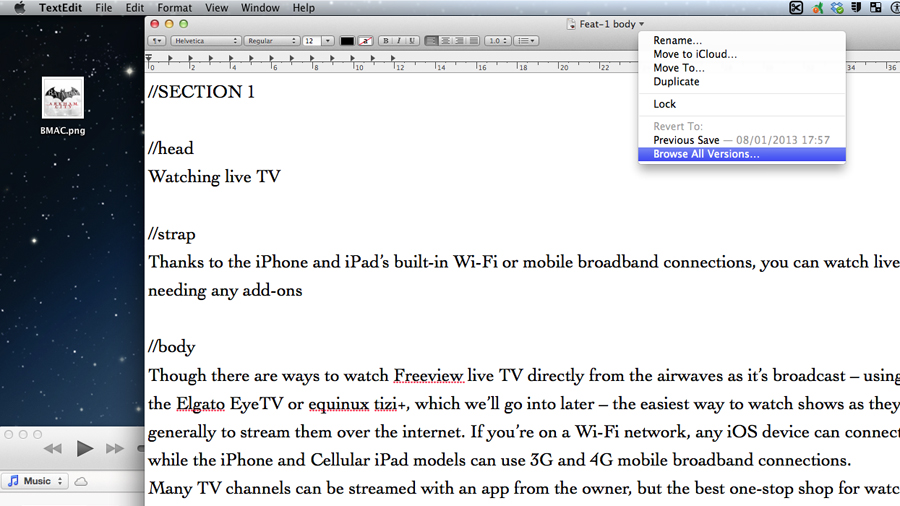Click the //SECTION 1 heading text
Screen dimensions: 900x506
(x=201, y=92)
